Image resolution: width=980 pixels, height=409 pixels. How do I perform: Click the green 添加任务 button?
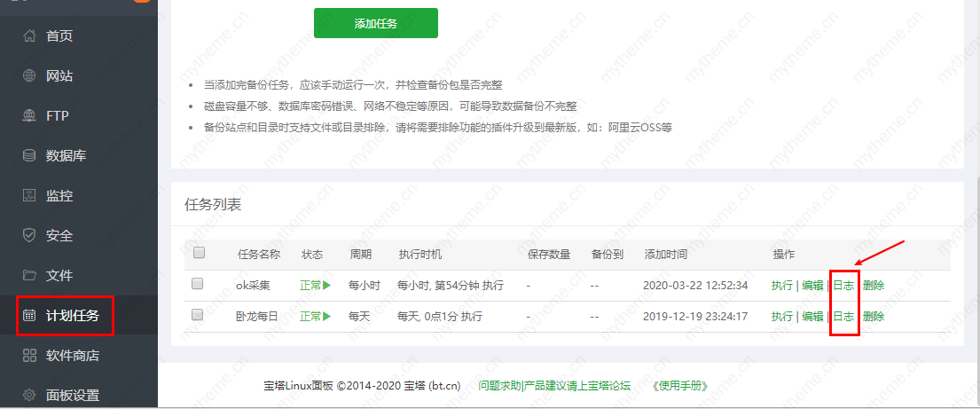click(375, 23)
